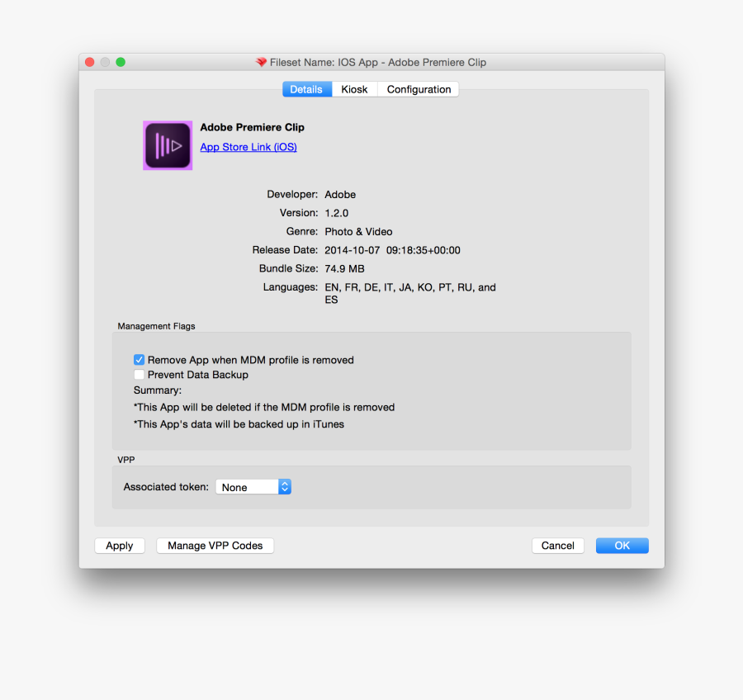Confirm settings with the OK button

[622, 546]
